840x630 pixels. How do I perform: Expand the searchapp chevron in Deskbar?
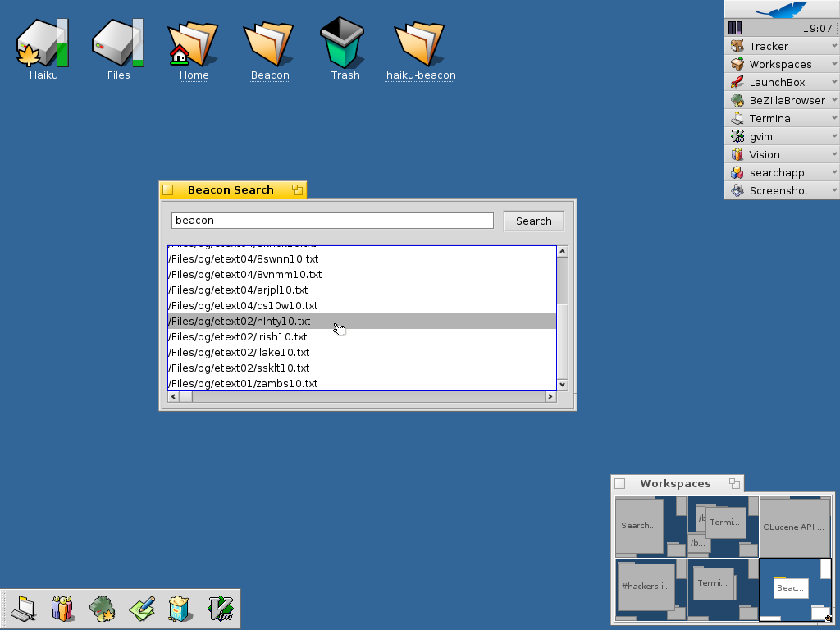[833, 172]
